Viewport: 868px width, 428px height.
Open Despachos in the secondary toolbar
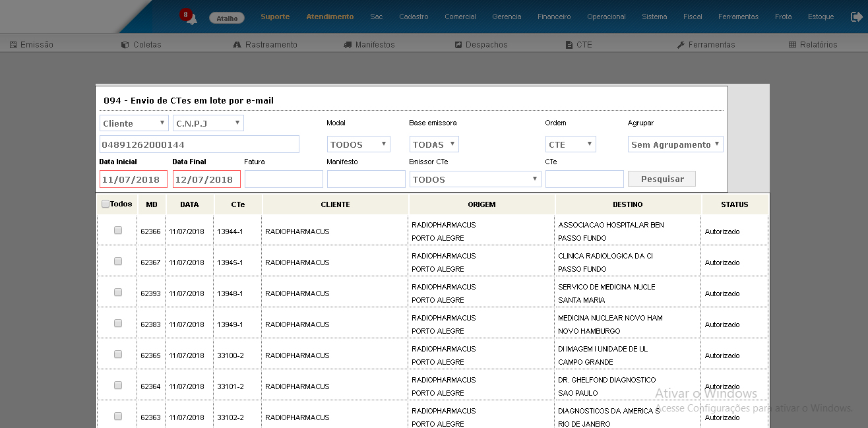tap(481, 45)
